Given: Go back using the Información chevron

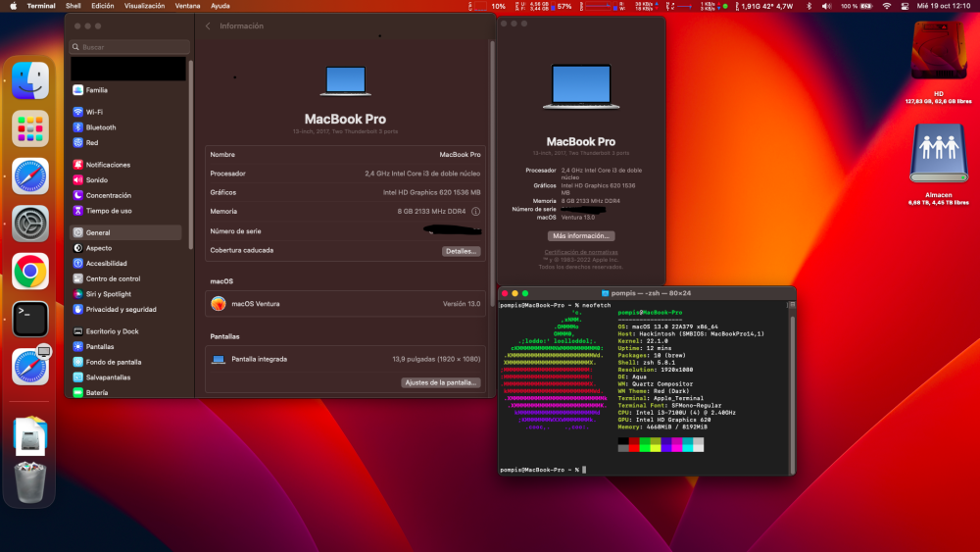Looking at the screenshot, I should pyautogui.click(x=208, y=25).
